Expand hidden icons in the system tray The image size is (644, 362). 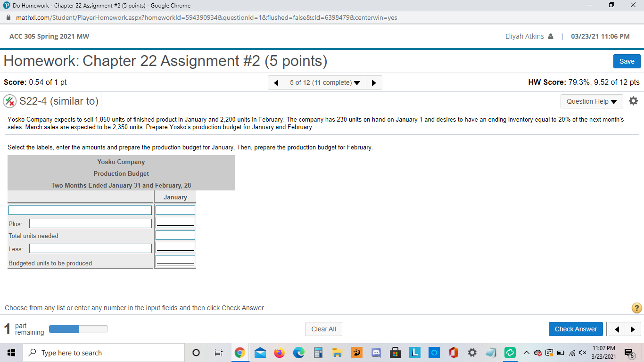point(526,352)
